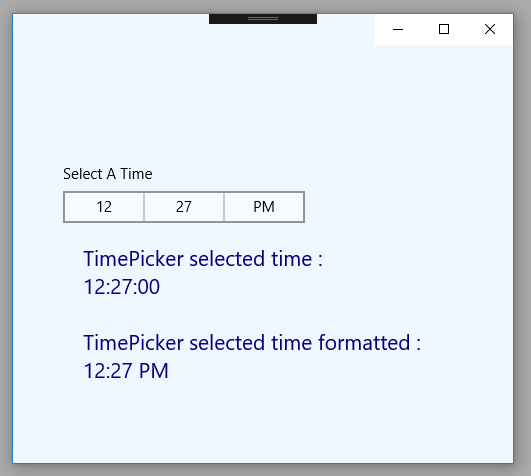Click the double-line grip in black bar
The width and height of the screenshot is (531, 476).
click(x=263, y=19)
